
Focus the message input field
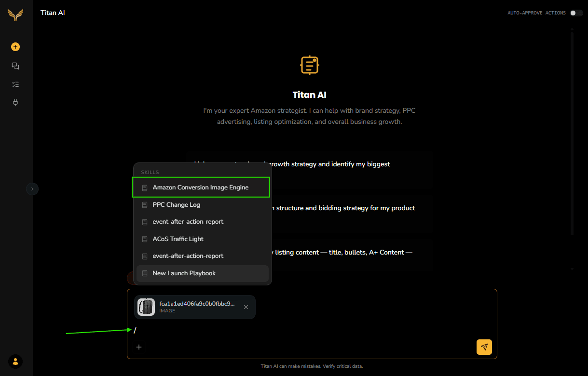click(x=312, y=330)
